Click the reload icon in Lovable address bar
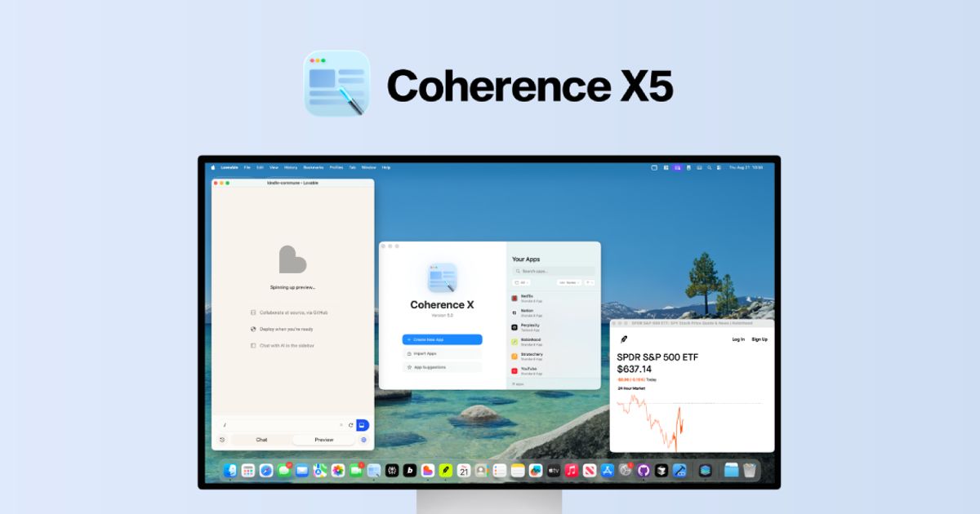The image size is (980, 514). [351, 425]
